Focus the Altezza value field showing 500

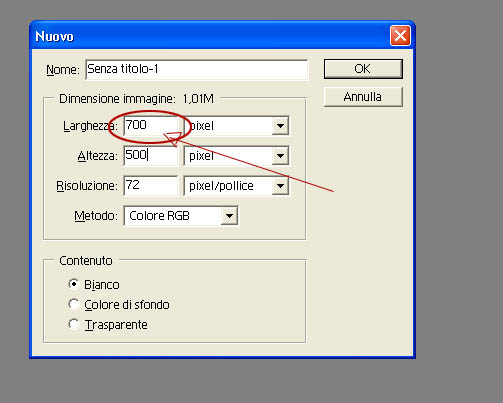(x=151, y=156)
